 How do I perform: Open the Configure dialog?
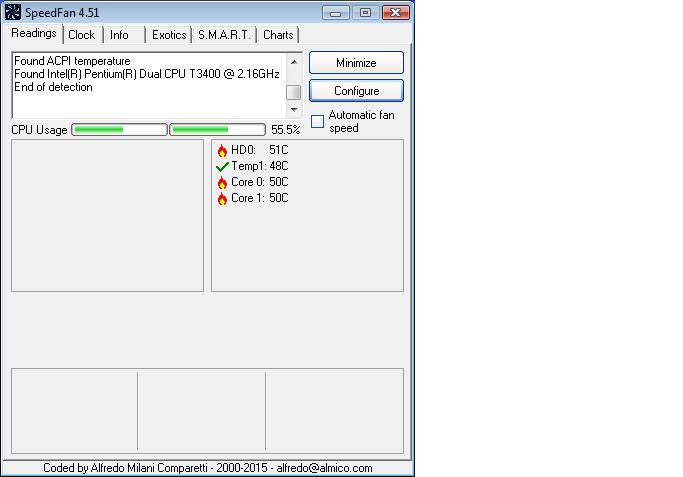pyautogui.click(x=356, y=91)
